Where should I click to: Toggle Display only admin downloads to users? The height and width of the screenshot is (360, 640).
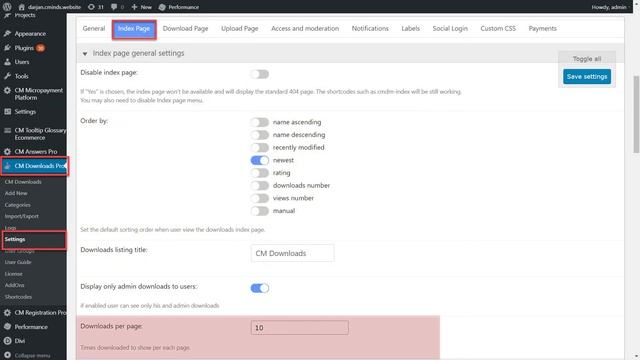(x=260, y=288)
